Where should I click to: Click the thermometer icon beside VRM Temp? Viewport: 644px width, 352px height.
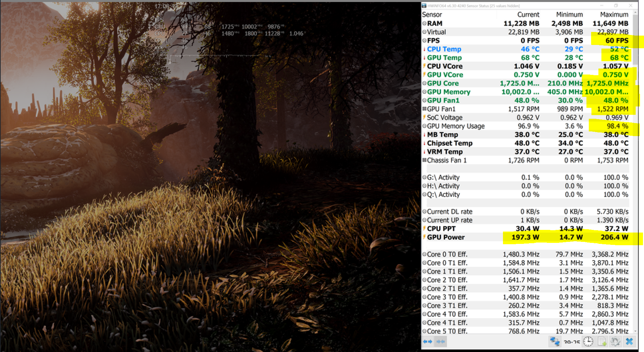coord(424,152)
